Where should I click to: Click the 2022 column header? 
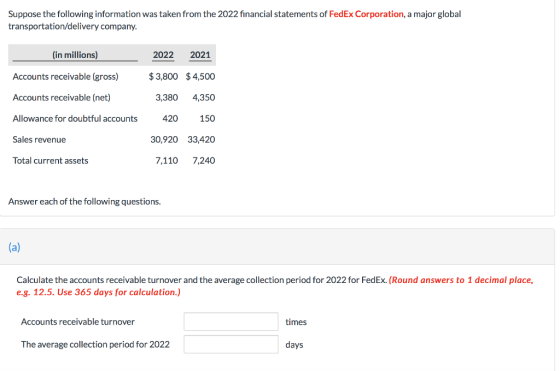(163, 55)
